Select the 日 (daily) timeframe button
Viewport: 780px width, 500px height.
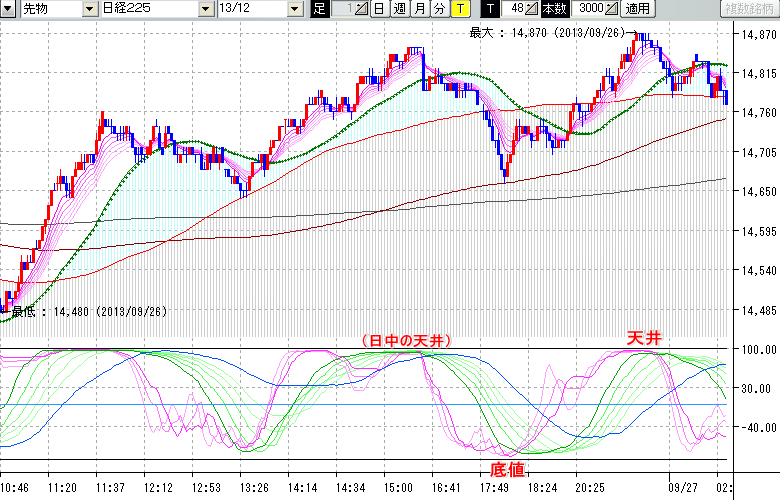click(x=379, y=9)
